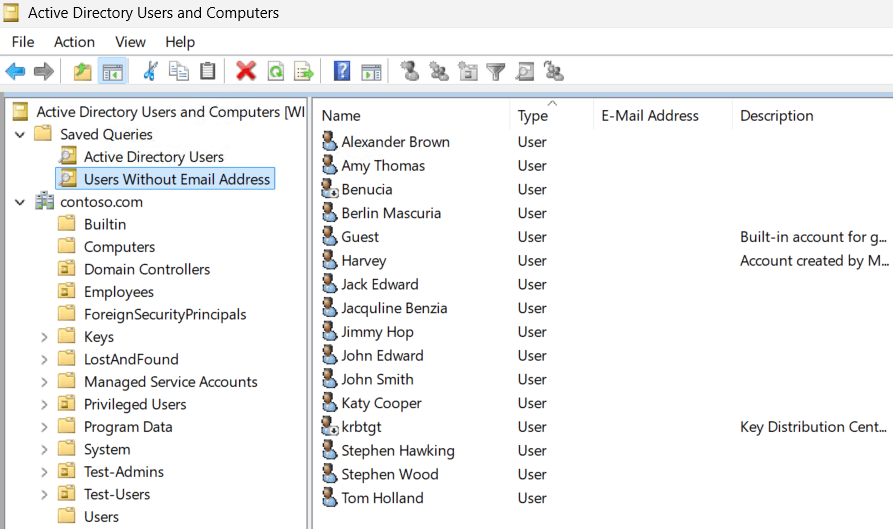Viewport: 893px width, 529px height.
Task: Expand the Test-Admins folder
Action: pos(44,472)
